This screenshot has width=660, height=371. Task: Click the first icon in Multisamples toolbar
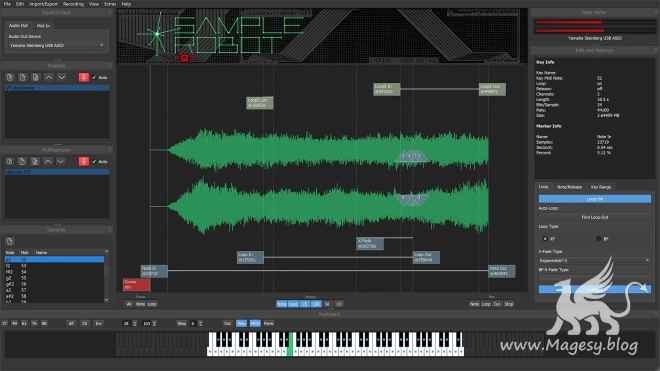pyautogui.click(x=10, y=161)
